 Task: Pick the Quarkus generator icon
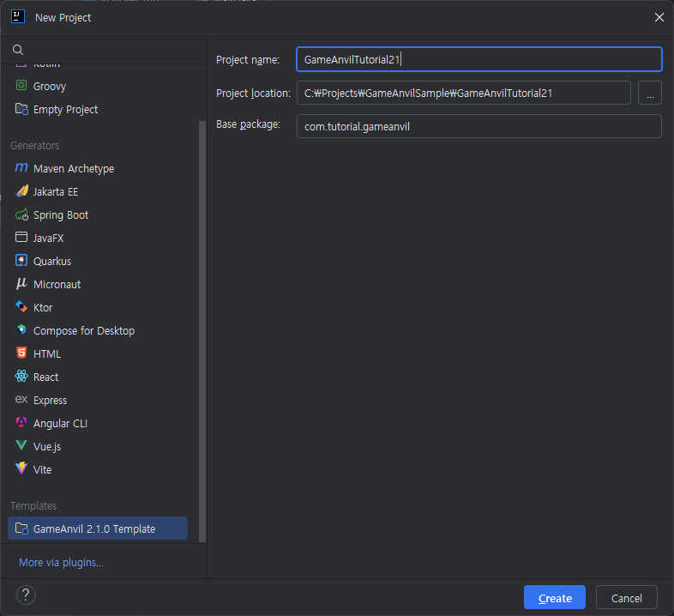pos(21,262)
